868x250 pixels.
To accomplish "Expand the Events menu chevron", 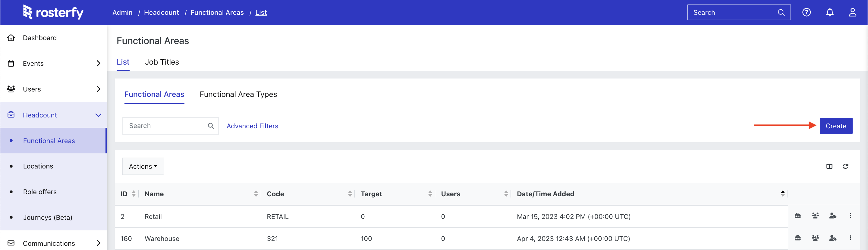I will coord(98,63).
